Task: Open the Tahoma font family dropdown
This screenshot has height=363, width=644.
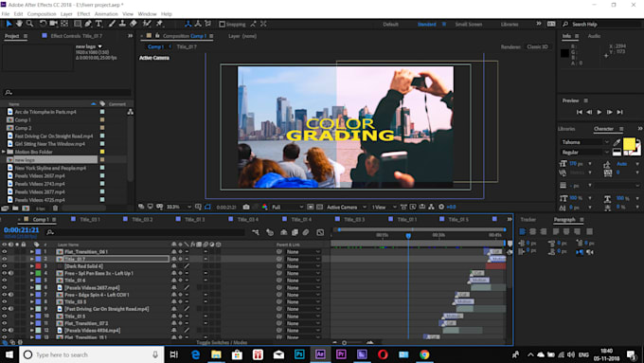Action: tap(585, 142)
